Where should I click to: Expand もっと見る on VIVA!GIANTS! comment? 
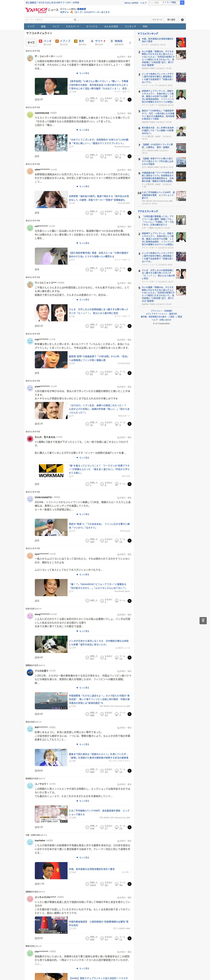(x=83, y=514)
